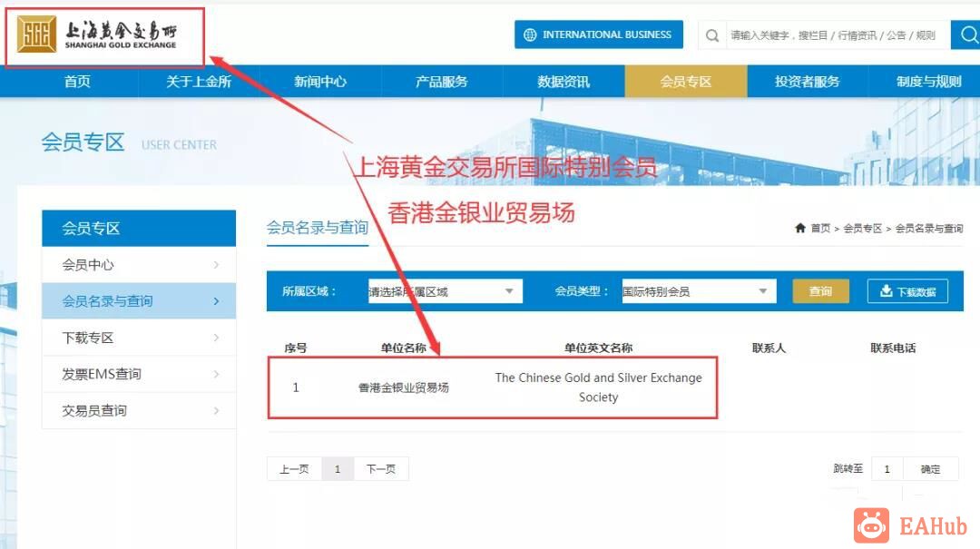Select 发票EMS查询 in the sidebar
This screenshot has width=980, height=549.
pyautogui.click(x=139, y=374)
